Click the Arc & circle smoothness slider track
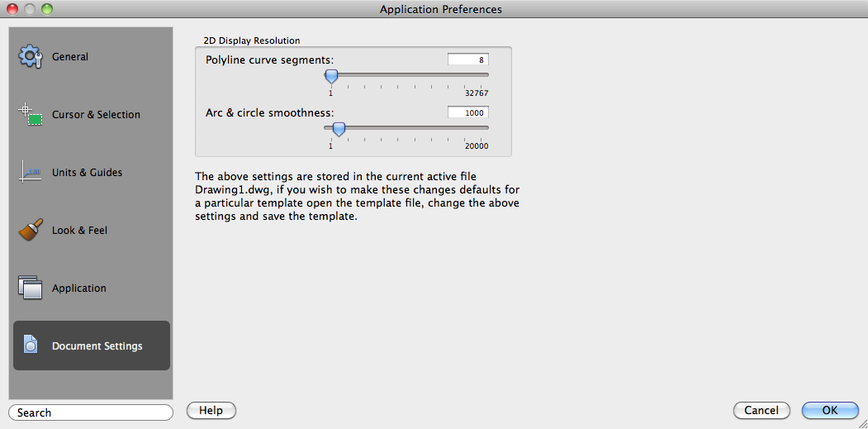Image resolution: width=868 pixels, height=429 pixels. 413,128
